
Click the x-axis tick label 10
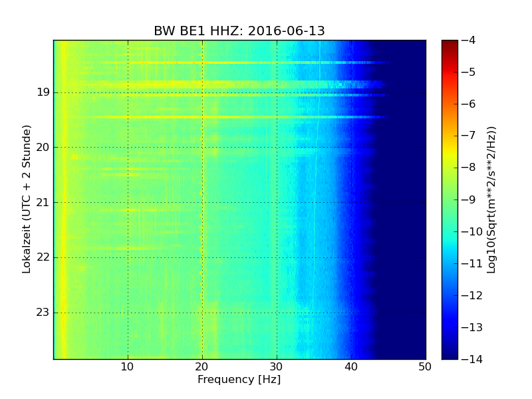128,367
